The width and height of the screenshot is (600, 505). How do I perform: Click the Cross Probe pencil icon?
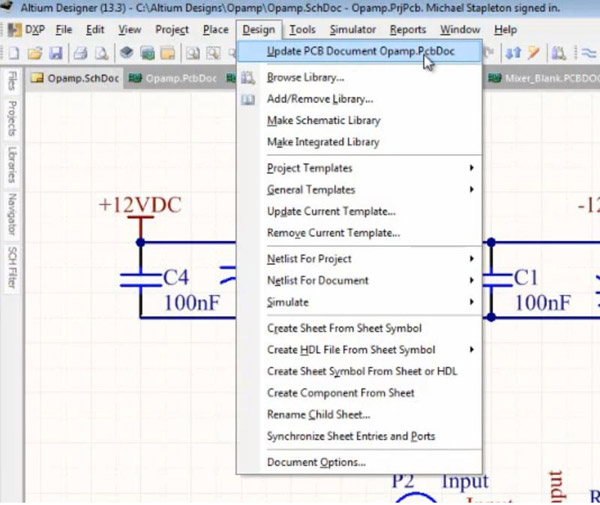533,53
